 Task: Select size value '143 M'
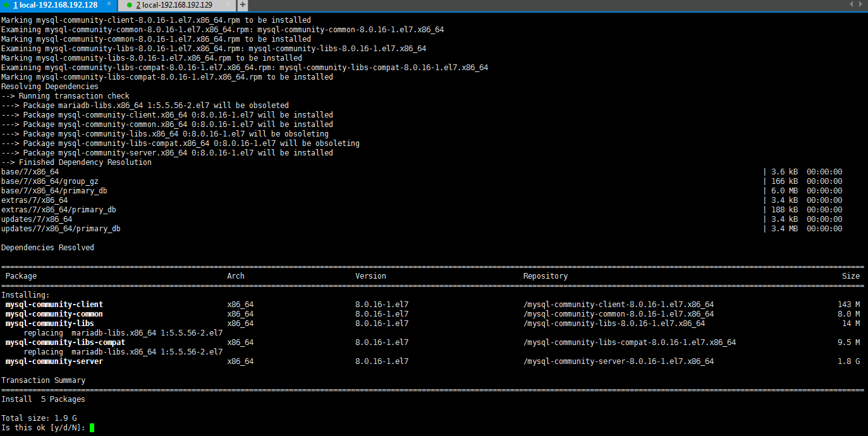pyautogui.click(x=848, y=305)
